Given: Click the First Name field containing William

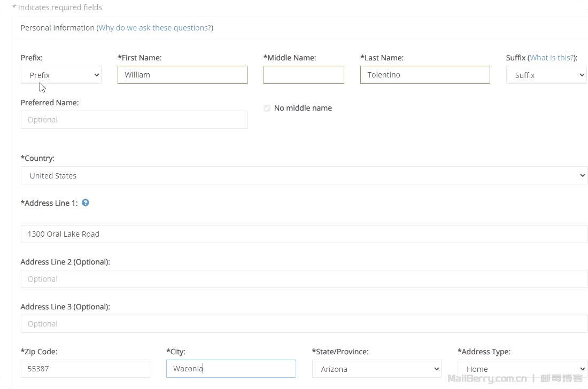Looking at the screenshot, I should point(182,75).
